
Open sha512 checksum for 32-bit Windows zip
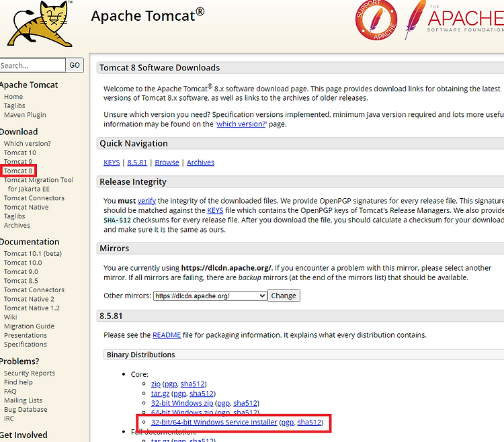pyautogui.click(x=245, y=403)
